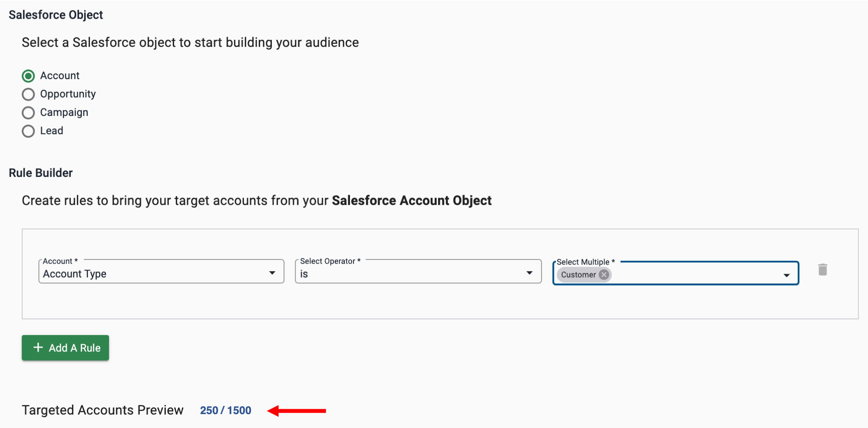
Task: Click the Targeted Accounts Preview heading
Action: (x=103, y=410)
